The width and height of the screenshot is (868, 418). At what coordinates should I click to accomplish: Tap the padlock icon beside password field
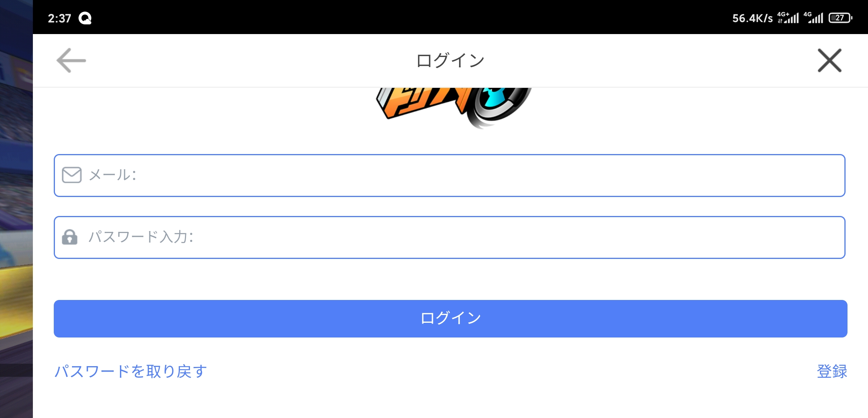click(71, 238)
